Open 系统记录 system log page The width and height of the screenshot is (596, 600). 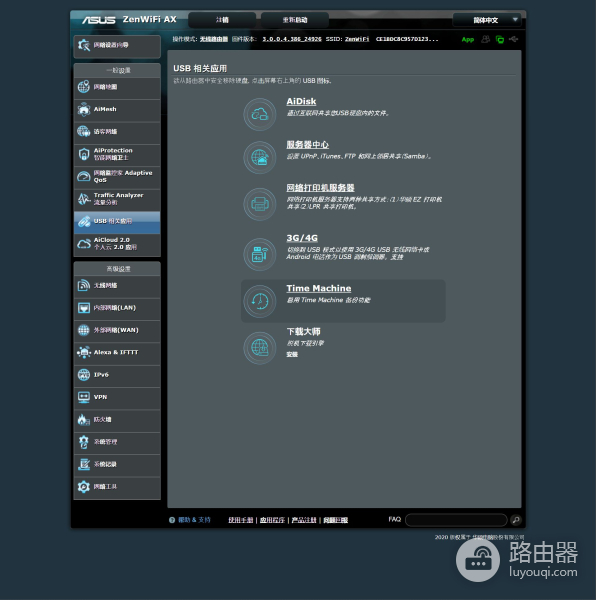117,465
